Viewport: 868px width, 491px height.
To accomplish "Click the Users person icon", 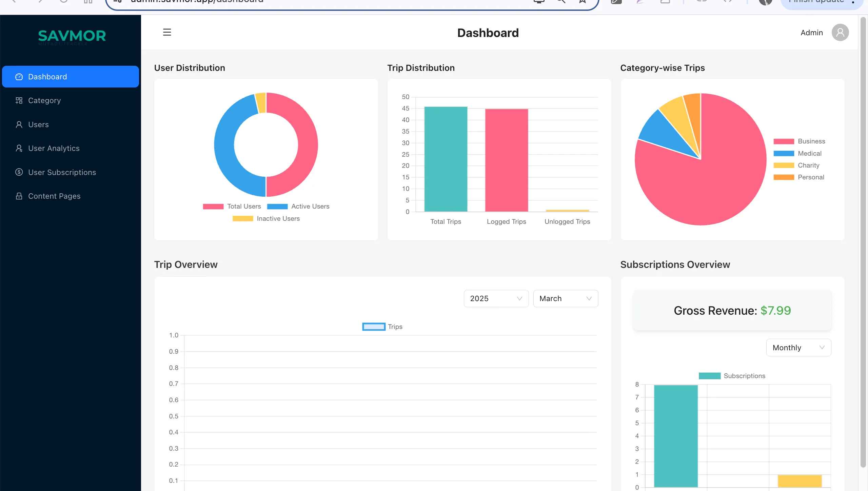I will click(x=19, y=124).
